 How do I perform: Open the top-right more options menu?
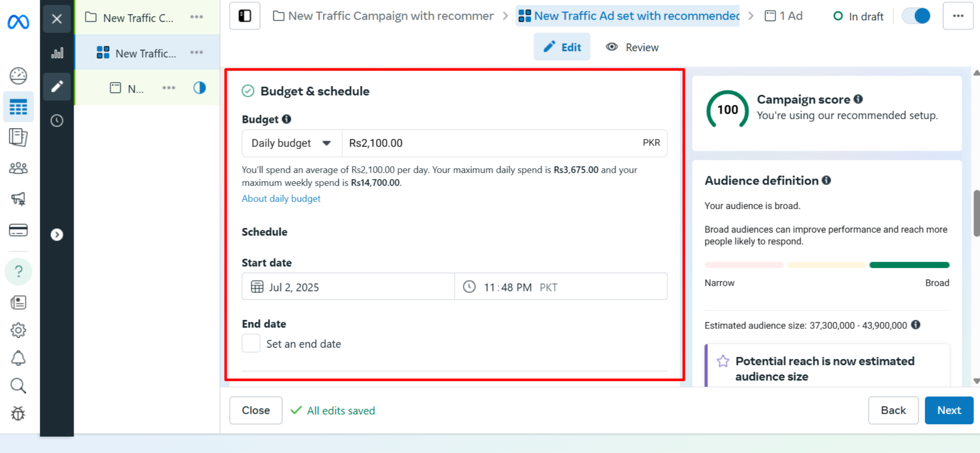pyautogui.click(x=958, y=16)
